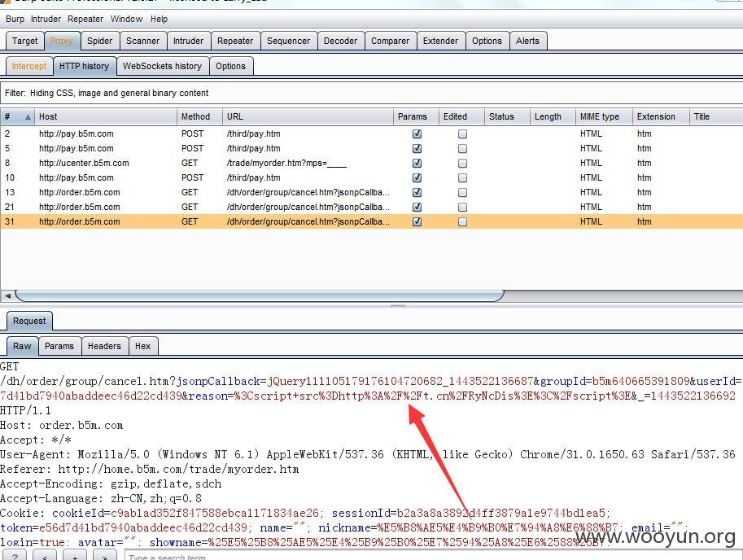Toggle Params checkbox in row 13

(417, 193)
